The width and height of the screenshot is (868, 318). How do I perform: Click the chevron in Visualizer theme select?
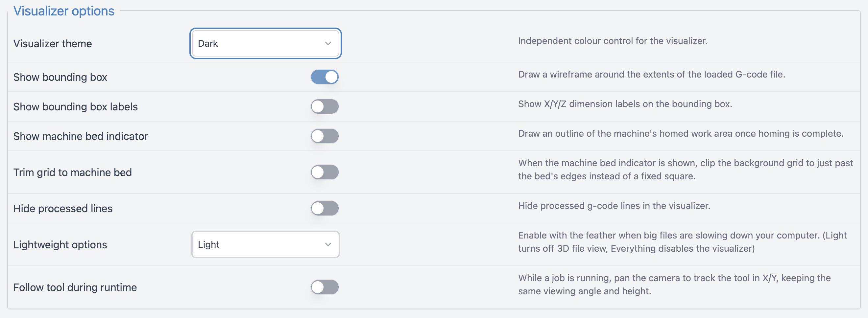coord(328,43)
